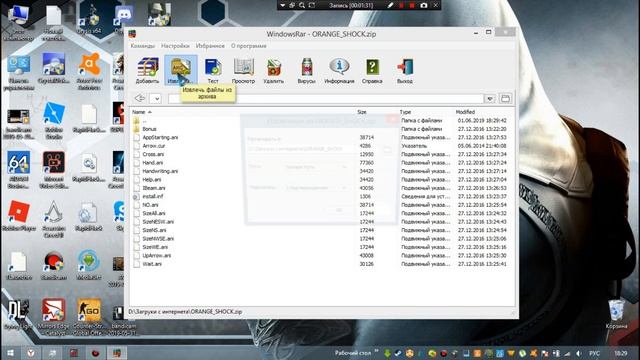Open the Mirror's Edge Catalyst desktop icon
Screen dimensions: 640x360
pyautogui.click(x=53, y=317)
